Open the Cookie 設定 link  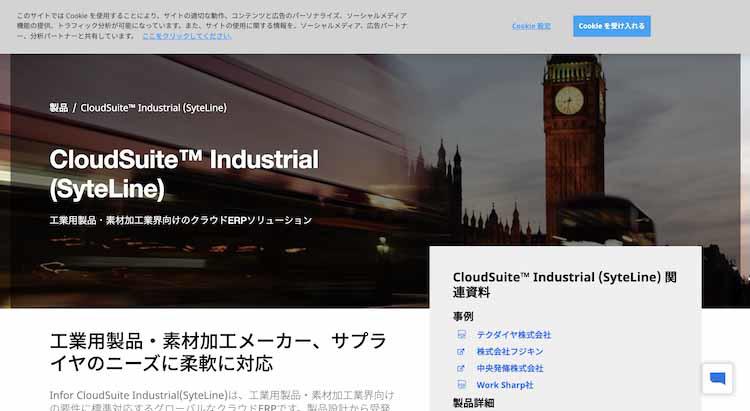pyautogui.click(x=531, y=26)
